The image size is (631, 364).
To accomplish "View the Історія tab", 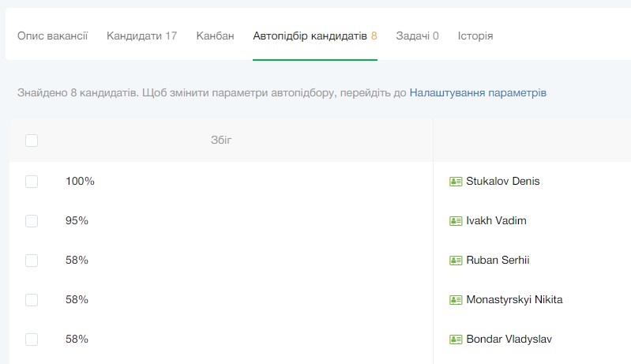I will pos(475,36).
